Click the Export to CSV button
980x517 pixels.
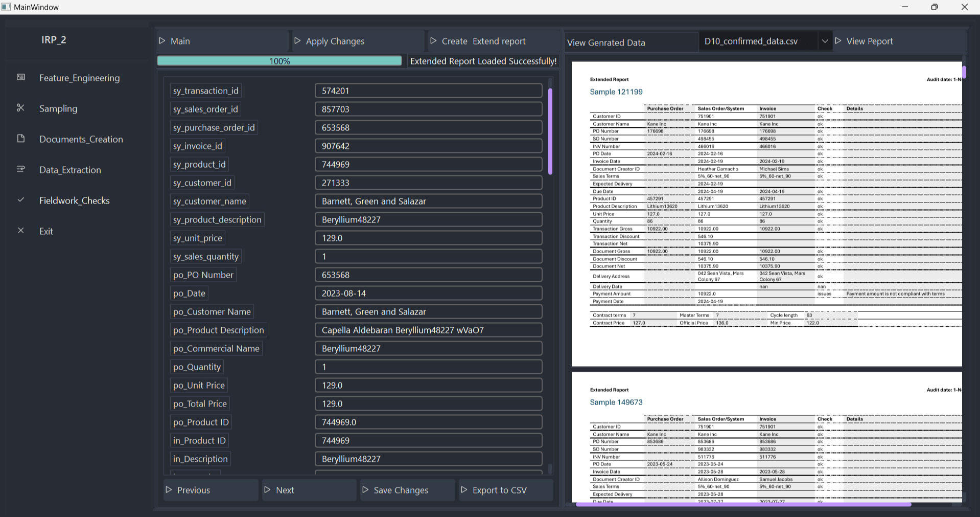(505, 489)
